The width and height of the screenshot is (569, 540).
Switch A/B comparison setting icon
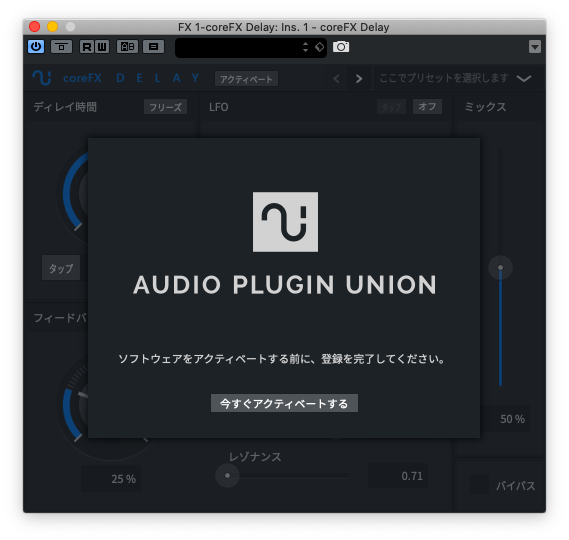click(127, 47)
